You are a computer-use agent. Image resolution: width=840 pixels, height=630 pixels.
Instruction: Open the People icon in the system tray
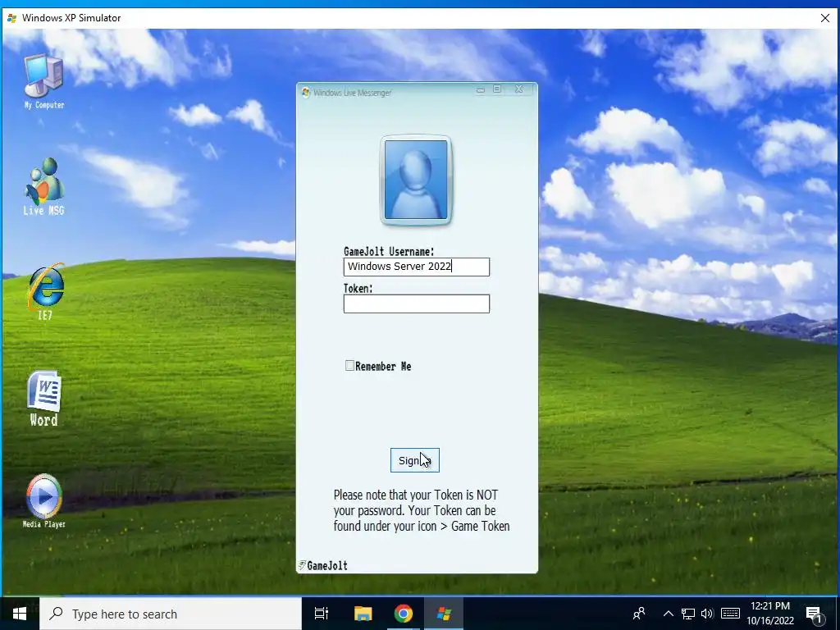[638, 614]
